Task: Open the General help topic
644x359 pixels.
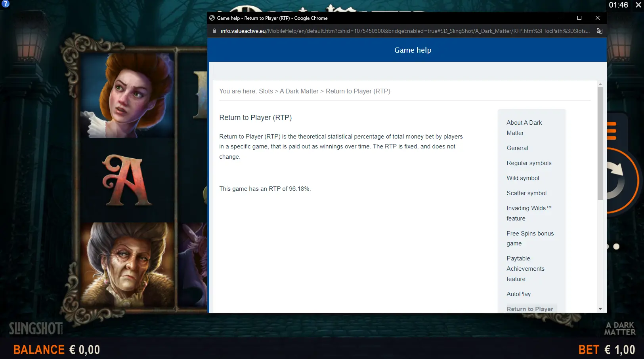Action: click(x=517, y=148)
